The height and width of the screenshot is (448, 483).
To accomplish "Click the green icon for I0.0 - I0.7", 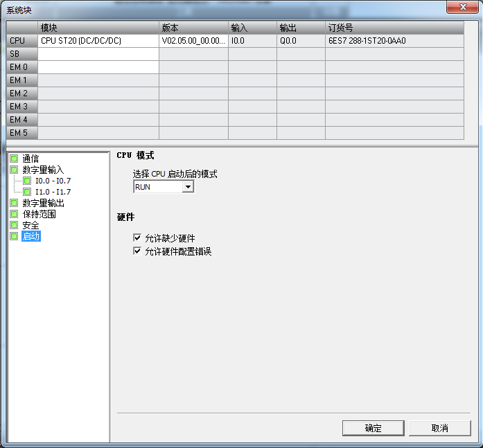I will click(x=27, y=181).
